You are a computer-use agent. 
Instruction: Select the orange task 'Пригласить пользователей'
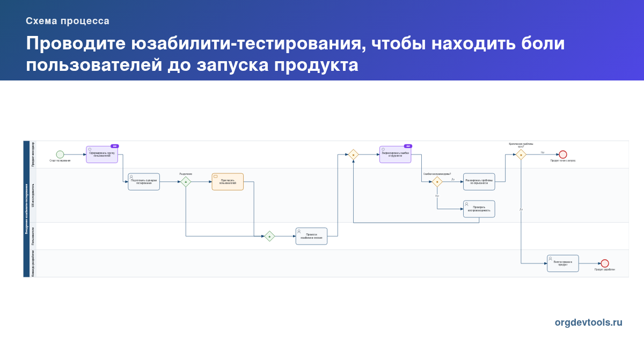(228, 182)
